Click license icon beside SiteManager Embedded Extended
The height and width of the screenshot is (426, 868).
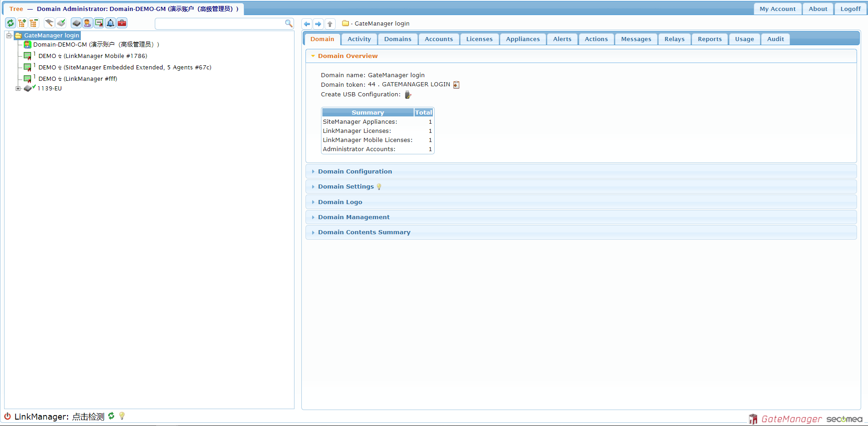pyautogui.click(x=28, y=68)
